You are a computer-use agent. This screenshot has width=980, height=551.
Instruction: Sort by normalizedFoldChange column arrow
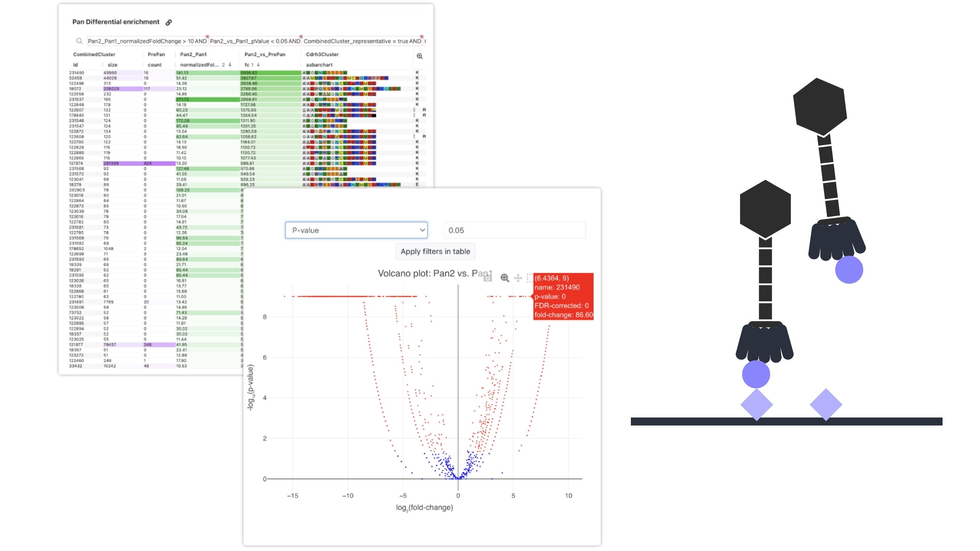(230, 65)
